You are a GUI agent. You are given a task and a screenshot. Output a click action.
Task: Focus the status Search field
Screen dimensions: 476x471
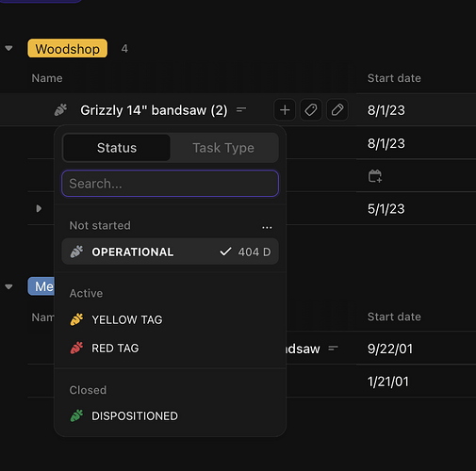tap(170, 184)
